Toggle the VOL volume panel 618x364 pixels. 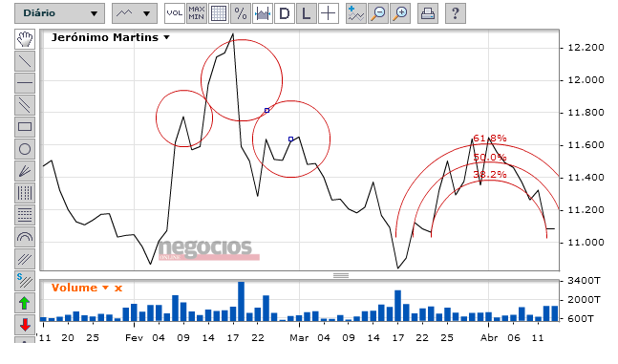(x=174, y=13)
